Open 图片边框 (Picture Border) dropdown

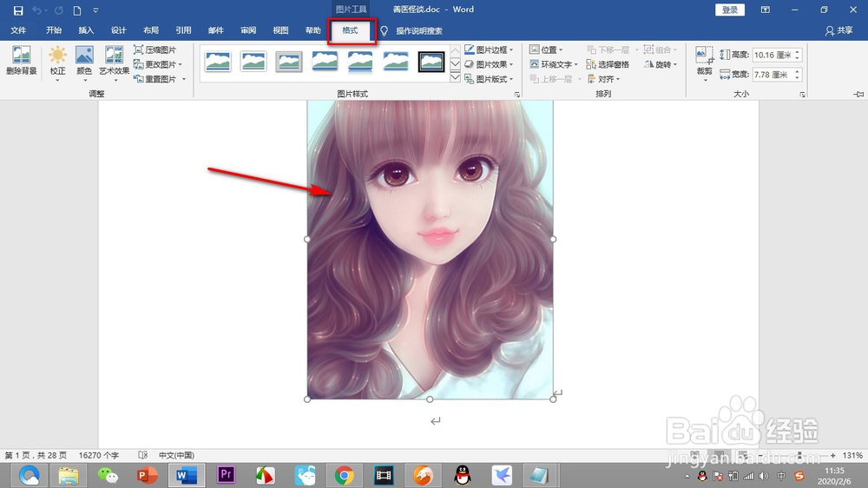click(x=489, y=49)
